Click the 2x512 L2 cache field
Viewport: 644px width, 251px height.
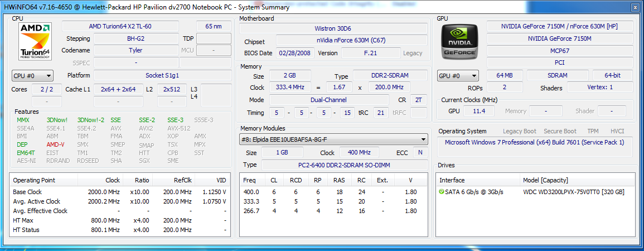coord(172,89)
